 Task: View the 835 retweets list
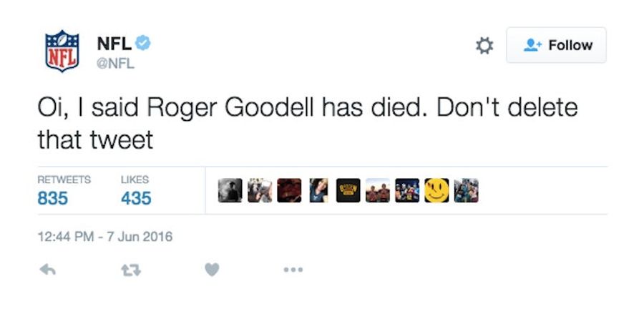pyautogui.click(x=64, y=192)
